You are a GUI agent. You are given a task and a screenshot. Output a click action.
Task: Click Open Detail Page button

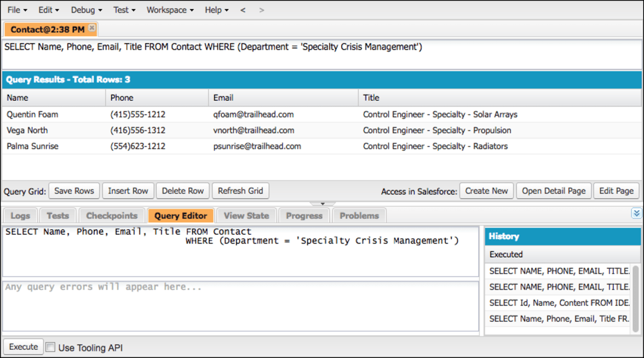coord(554,191)
